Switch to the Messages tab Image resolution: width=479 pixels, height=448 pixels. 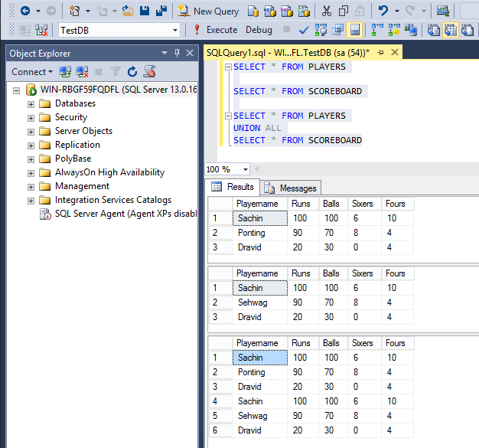click(x=291, y=188)
